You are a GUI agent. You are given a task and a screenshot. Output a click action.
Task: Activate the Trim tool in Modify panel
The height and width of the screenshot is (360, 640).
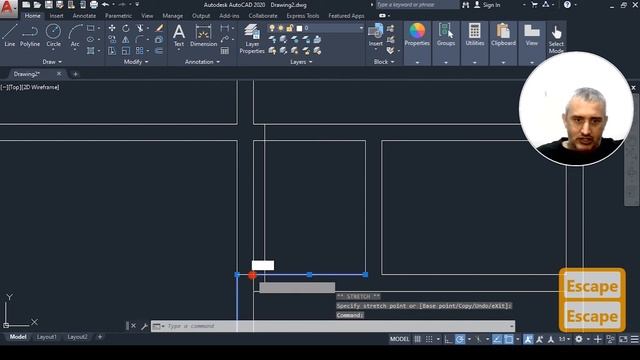click(x=140, y=28)
